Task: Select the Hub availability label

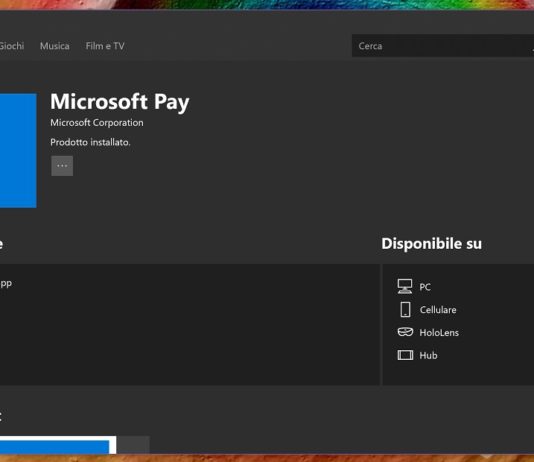Action: pos(428,355)
